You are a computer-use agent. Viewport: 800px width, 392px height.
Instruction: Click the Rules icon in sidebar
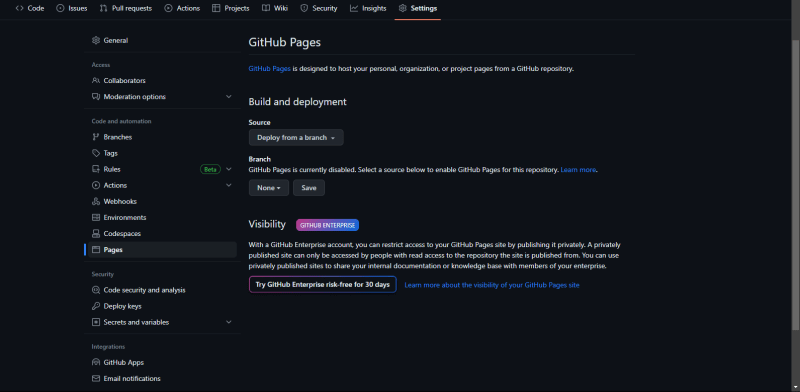pyautogui.click(x=96, y=169)
